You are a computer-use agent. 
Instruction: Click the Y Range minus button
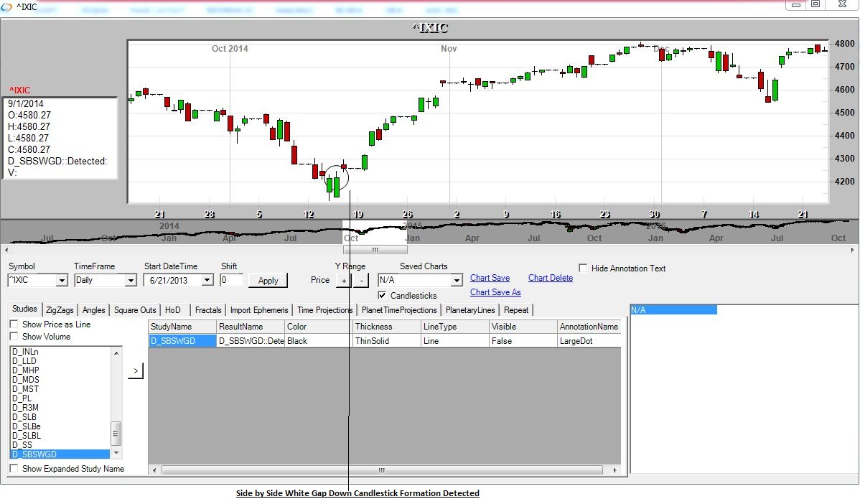[361, 280]
